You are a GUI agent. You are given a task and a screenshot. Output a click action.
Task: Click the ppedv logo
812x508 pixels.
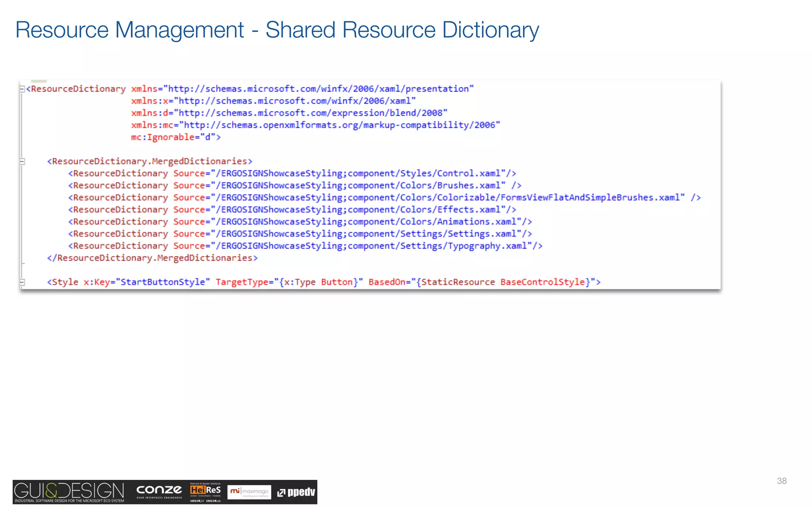[x=296, y=492]
